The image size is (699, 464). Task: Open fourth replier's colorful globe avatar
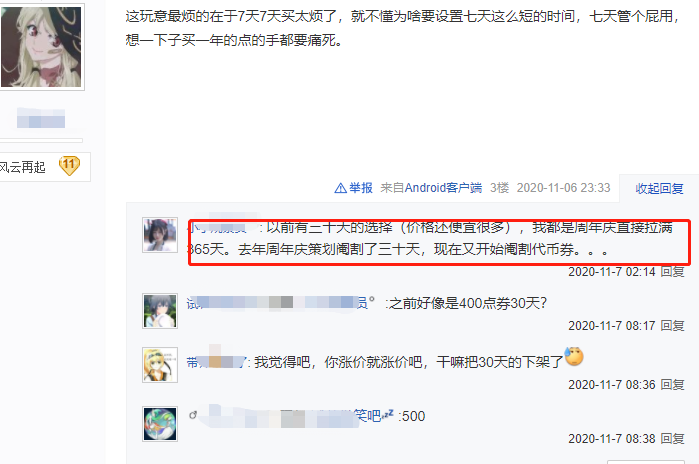coord(160,424)
